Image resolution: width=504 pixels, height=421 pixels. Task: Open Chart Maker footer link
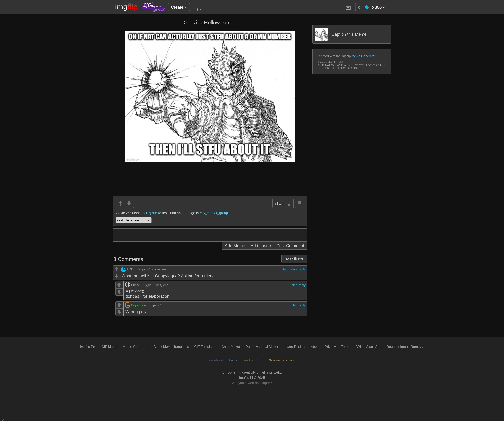tap(231, 347)
